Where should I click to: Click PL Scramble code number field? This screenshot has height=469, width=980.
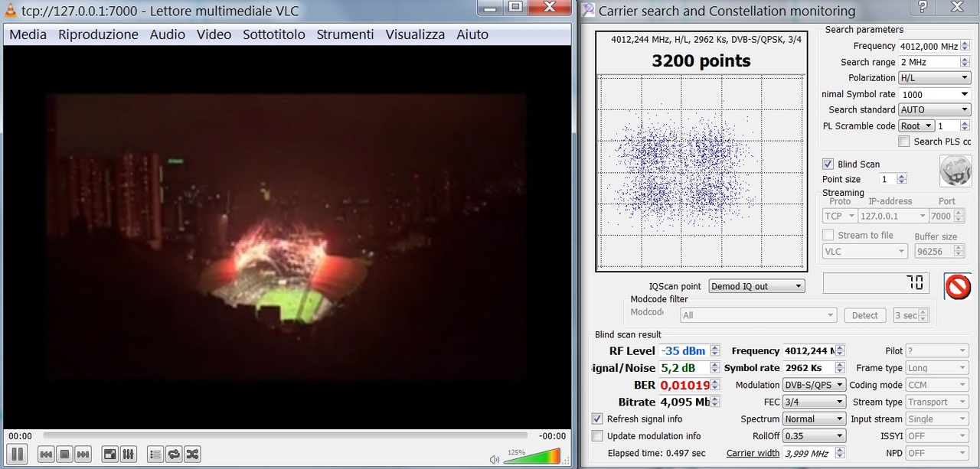click(x=954, y=125)
